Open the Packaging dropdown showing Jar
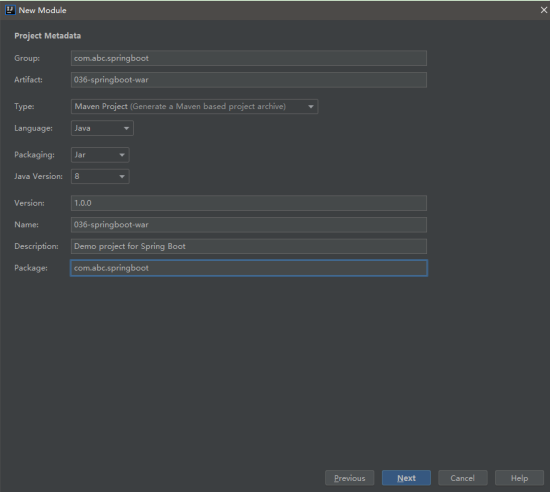Screen dimensions: 550x492 [100, 155]
